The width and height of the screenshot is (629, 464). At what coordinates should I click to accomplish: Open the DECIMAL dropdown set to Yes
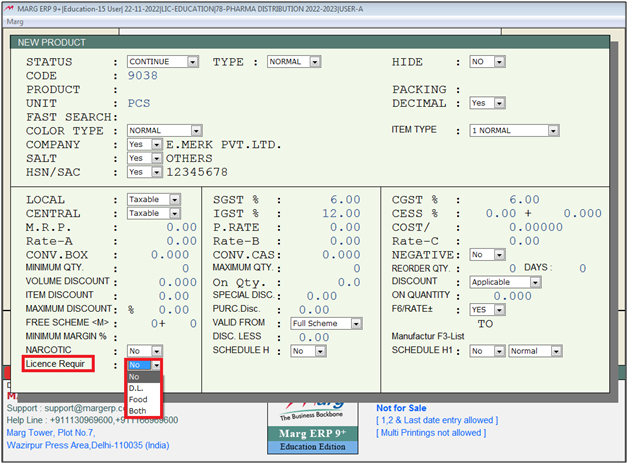point(487,103)
